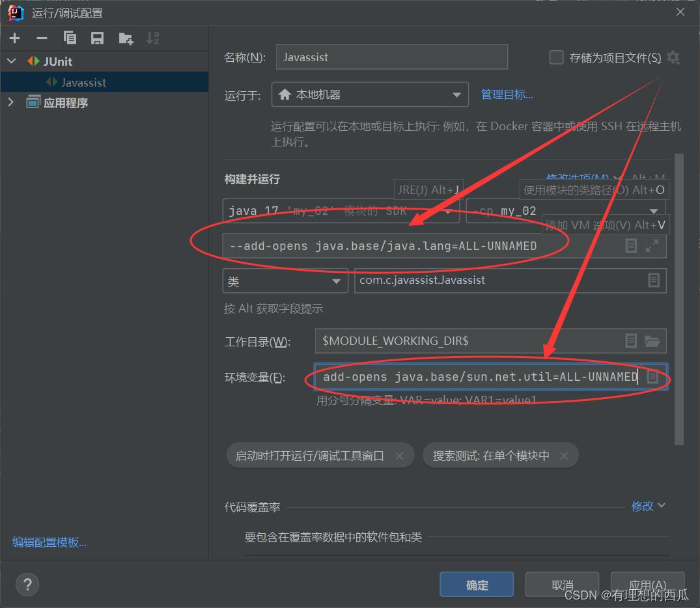Viewport: 700px width, 608px height.
Task: Enable the 存储为项目文件 checkbox
Action: (556, 57)
